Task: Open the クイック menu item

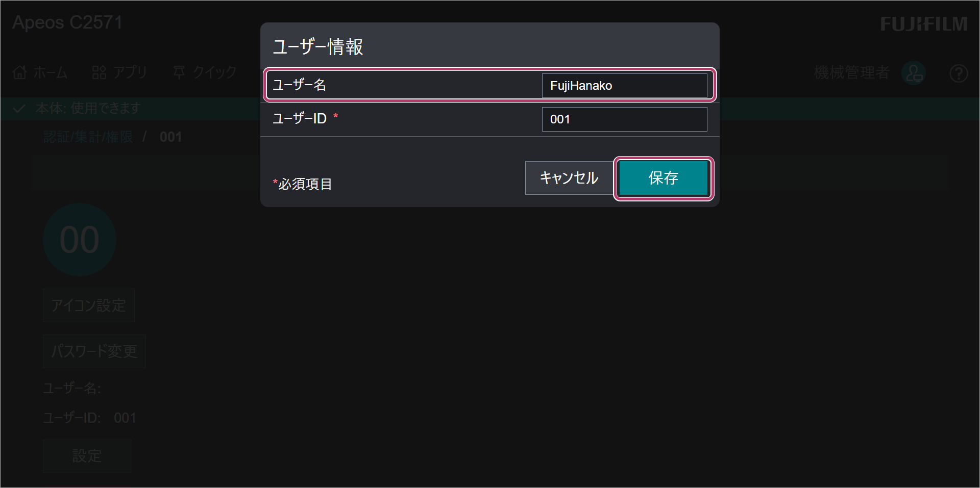Action: (215, 72)
